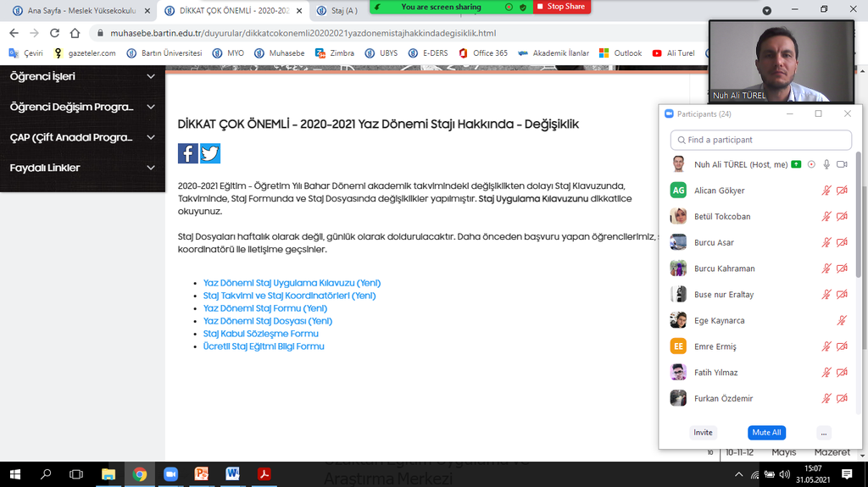Screen dimensions: 868x487
Task: Open the Office 365 bookmark
Action: (x=483, y=53)
